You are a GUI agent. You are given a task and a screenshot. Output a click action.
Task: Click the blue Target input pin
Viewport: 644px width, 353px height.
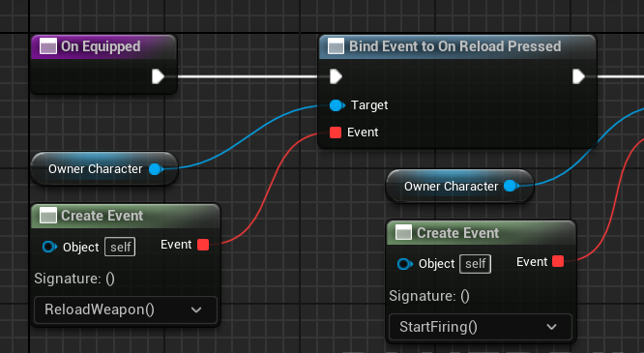pos(337,105)
